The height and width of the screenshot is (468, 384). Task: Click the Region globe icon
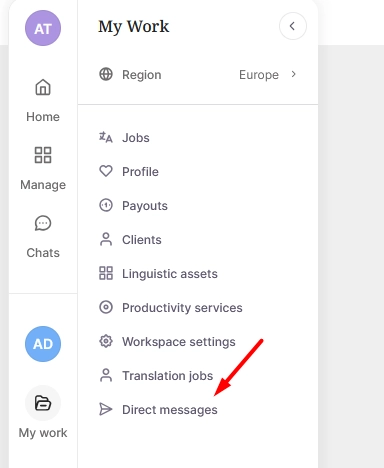point(106,74)
